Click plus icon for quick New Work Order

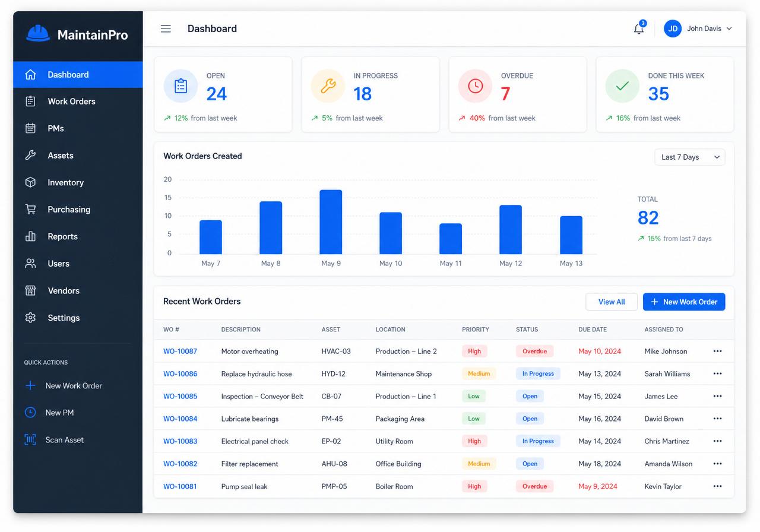tap(30, 385)
